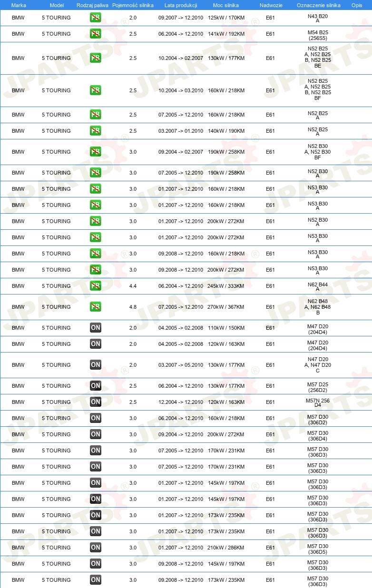This screenshot has width=372, height=588.
Task: Click power value 110kW / 150KM
Action: coord(226,328)
